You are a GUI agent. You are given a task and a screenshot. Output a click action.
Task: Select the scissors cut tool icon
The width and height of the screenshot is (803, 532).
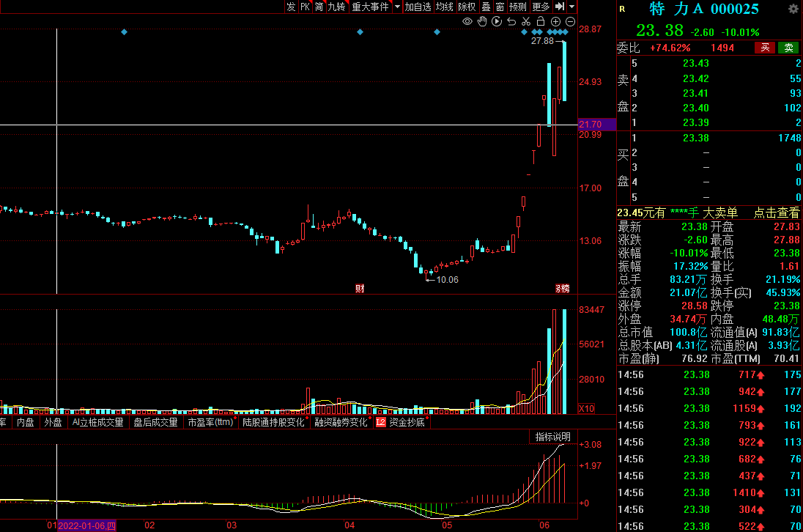(526, 21)
